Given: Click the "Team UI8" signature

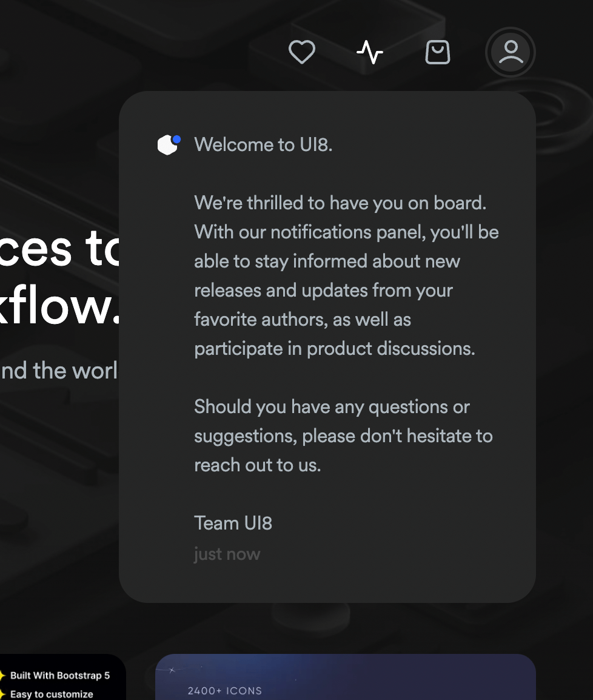Looking at the screenshot, I should [x=233, y=523].
